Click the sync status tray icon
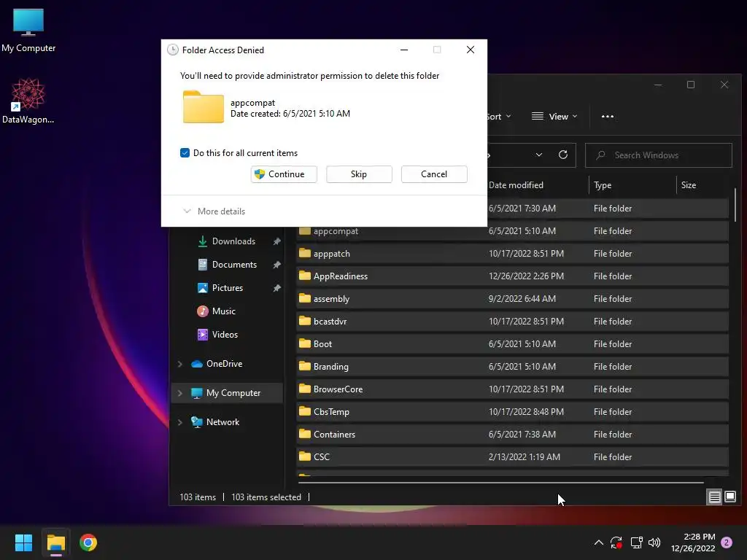The height and width of the screenshot is (560, 747). tap(616, 542)
